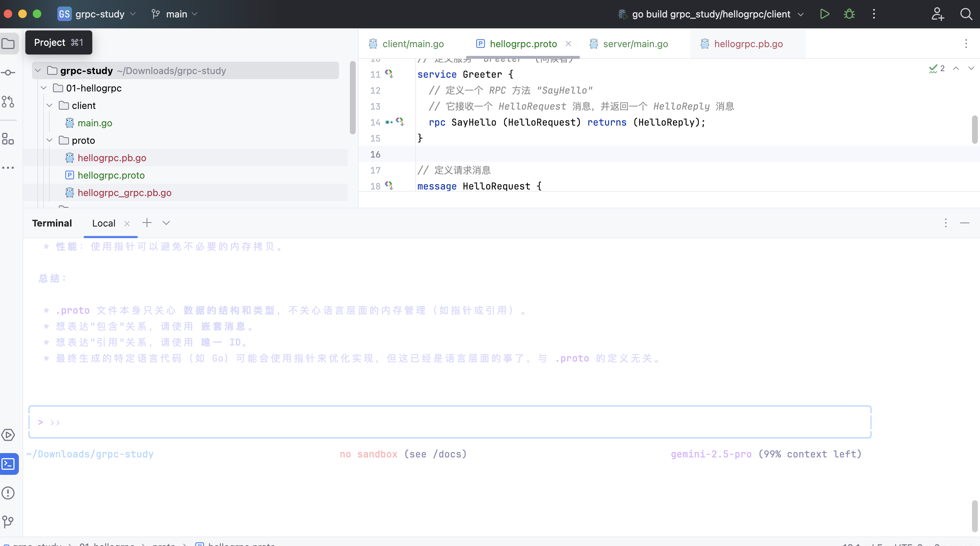Open the Git tool window icon
The height and width of the screenshot is (546, 980).
coord(8,521)
